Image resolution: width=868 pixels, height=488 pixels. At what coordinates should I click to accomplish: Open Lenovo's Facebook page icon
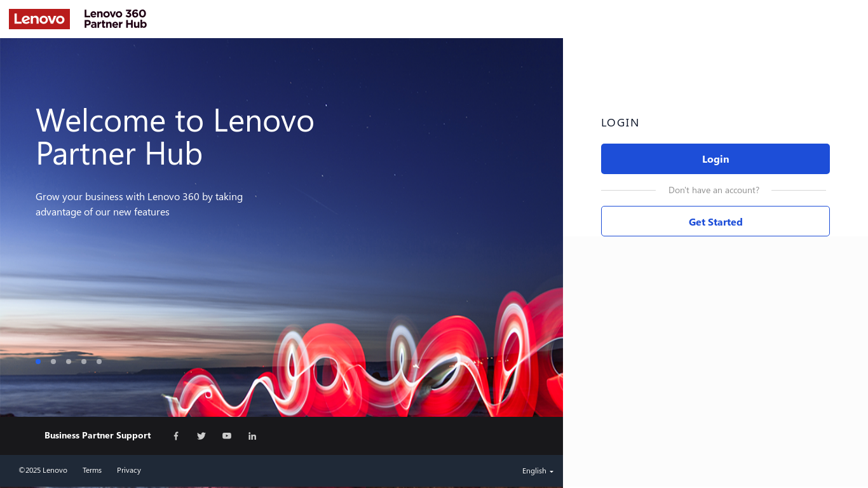pos(176,436)
